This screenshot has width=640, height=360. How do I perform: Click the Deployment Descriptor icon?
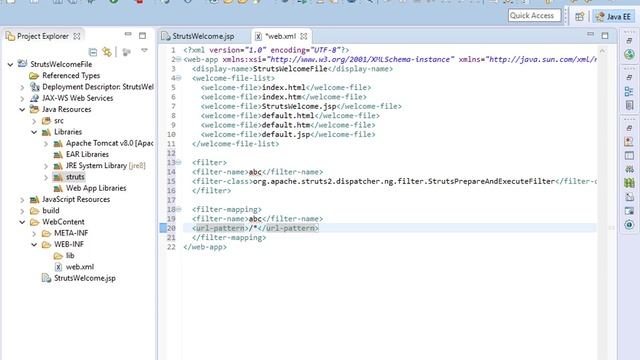click(x=35, y=87)
